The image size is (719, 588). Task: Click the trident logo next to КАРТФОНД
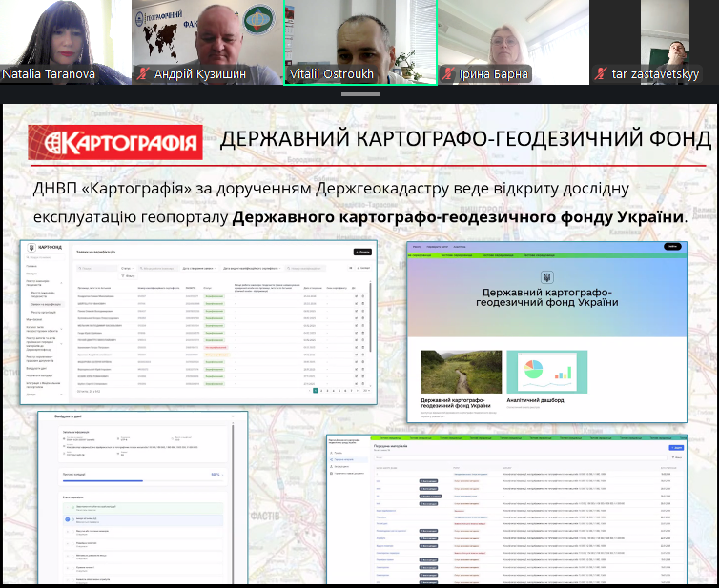[x=31, y=248]
